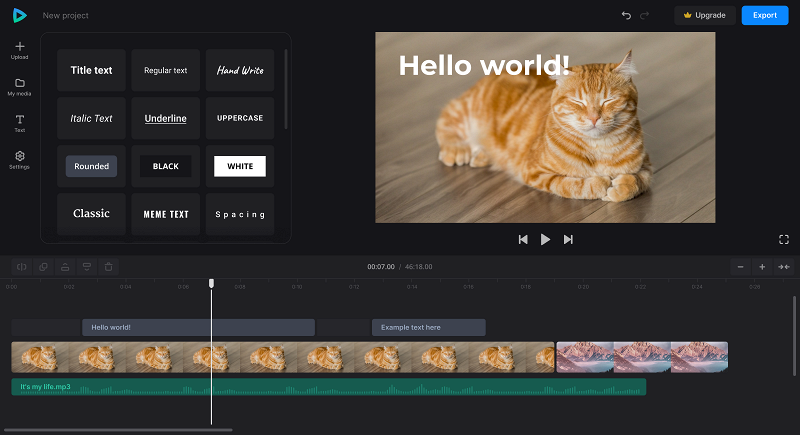
Task: Click the Upgrade button
Action: click(x=705, y=15)
